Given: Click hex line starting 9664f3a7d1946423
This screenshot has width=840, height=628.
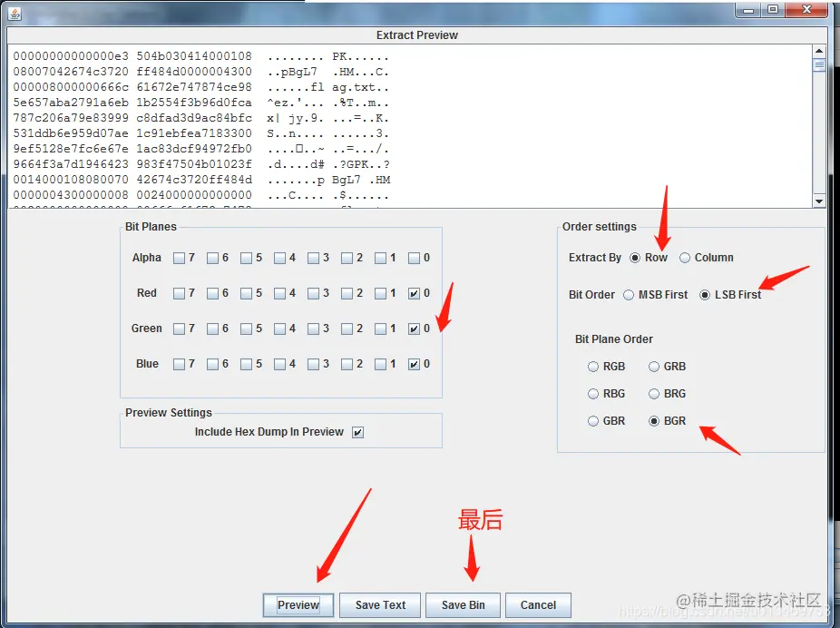Looking at the screenshot, I should point(201,164).
